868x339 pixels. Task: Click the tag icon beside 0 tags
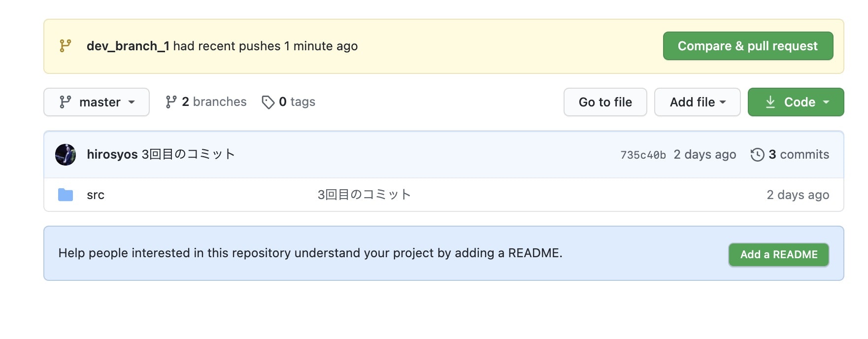click(268, 102)
